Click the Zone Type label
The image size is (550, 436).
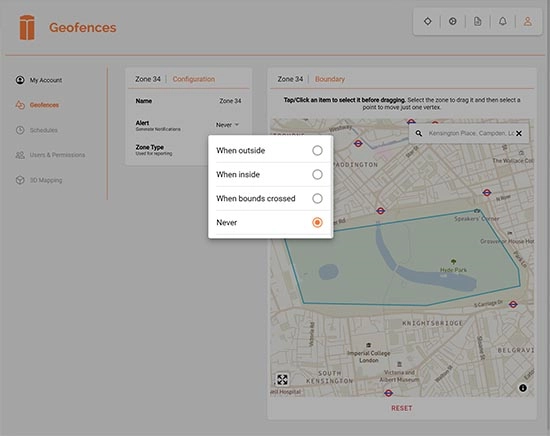tap(150, 147)
